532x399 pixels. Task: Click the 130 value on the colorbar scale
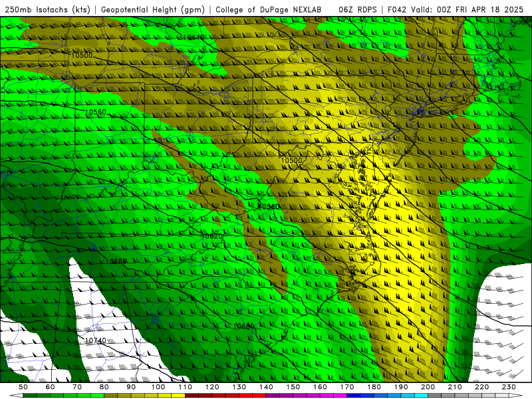tap(239, 387)
